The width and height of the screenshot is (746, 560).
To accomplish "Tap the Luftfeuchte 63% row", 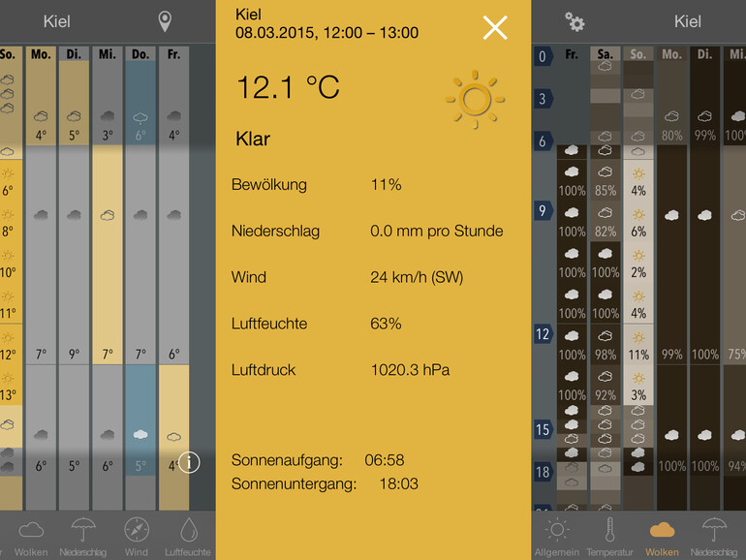I will (317, 324).
